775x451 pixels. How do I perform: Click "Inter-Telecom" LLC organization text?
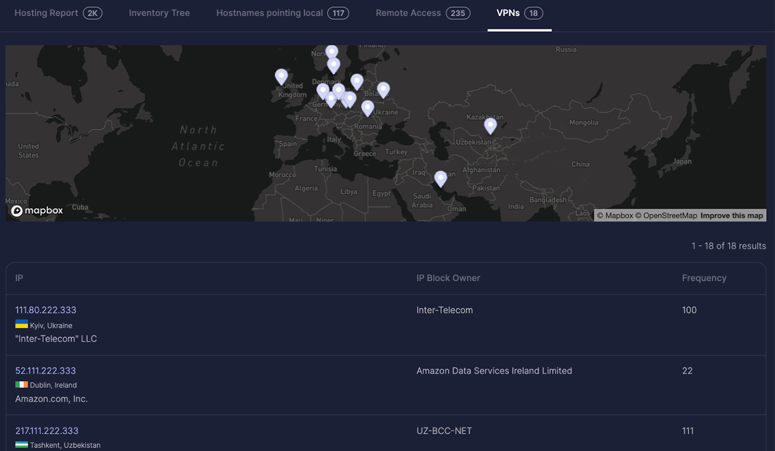56,339
